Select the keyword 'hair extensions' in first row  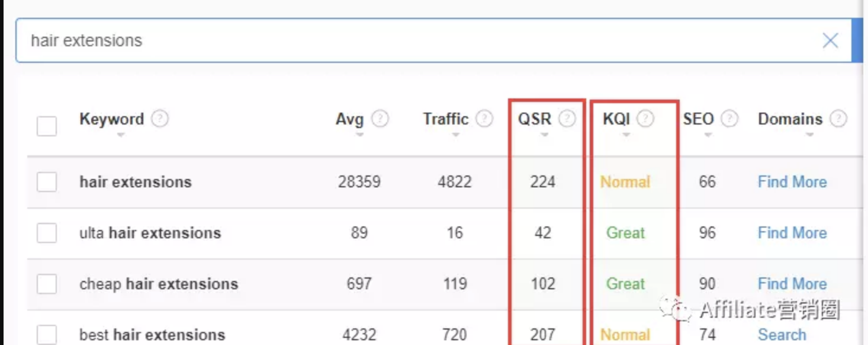136,182
